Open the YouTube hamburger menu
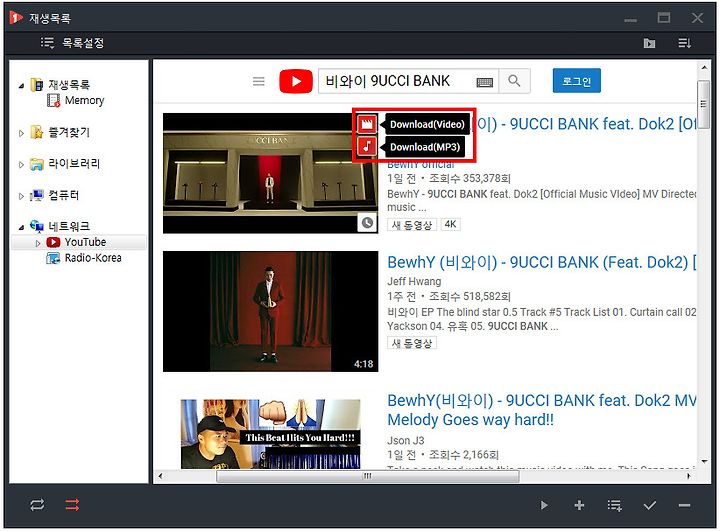 point(259,81)
